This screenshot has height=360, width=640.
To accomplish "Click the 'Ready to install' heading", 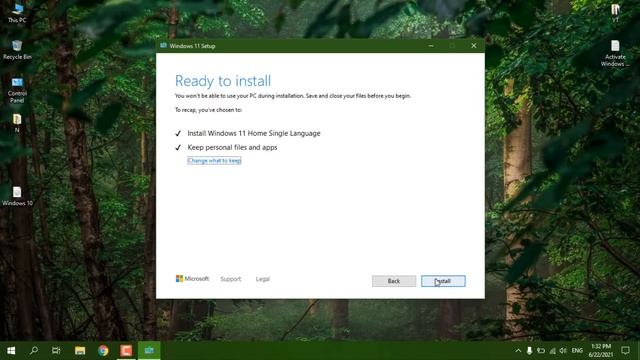I will [223, 81].
